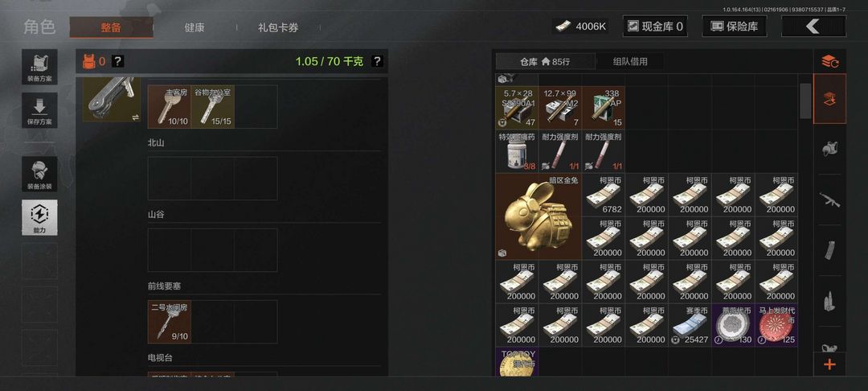The image size is (868, 391).
Task: Click question mark beside weight 1.05/70 千克
Action: (x=377, y=61)
